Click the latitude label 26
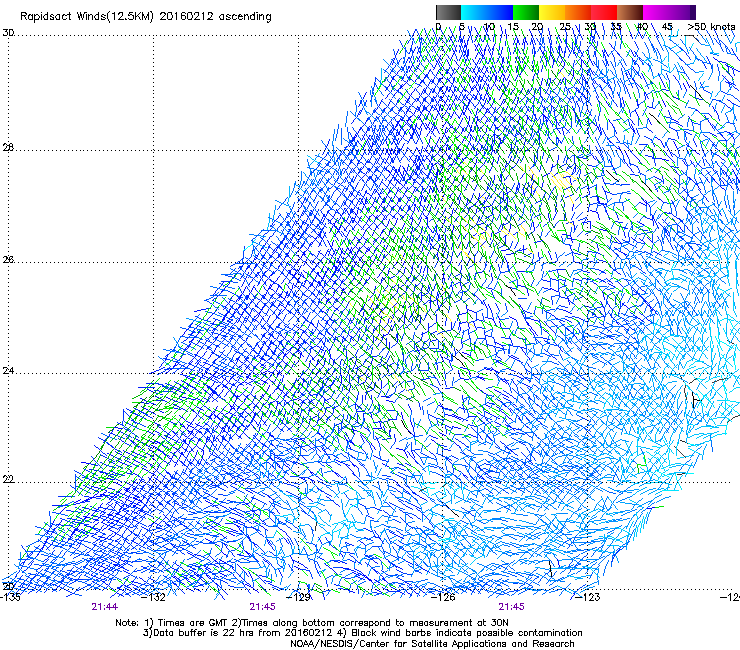The height and width of the screenshot is (650, 740). tap(8, 260)
